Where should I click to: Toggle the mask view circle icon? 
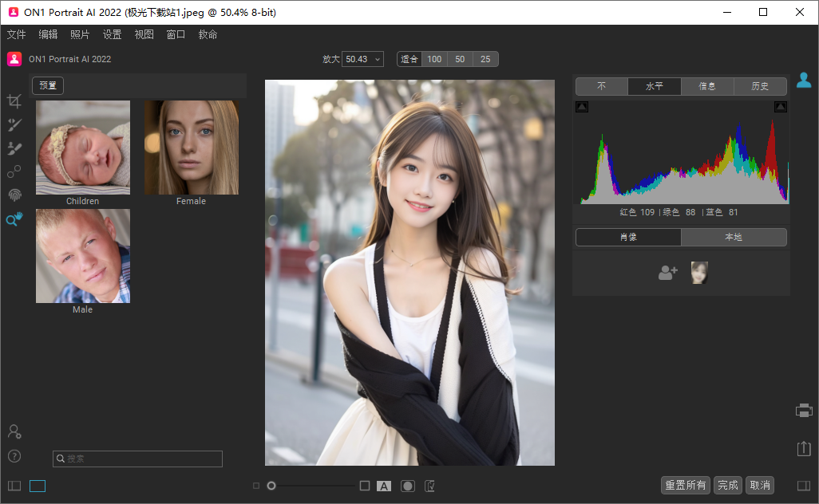407,486
